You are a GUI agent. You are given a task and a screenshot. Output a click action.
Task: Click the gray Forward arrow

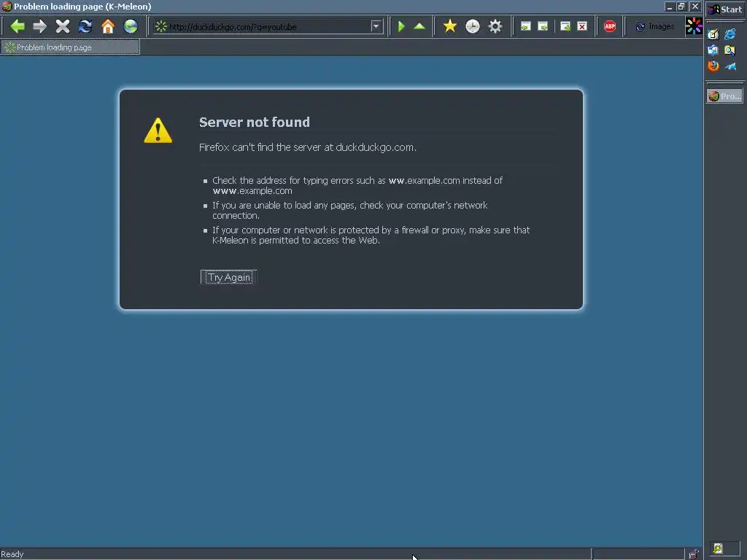pos(40,26)
